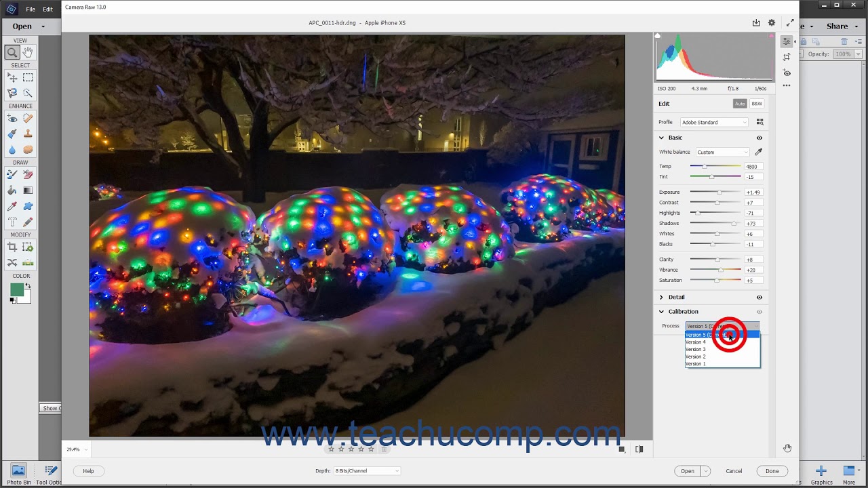868x488 pixels.
Task: Open the crop and rotate panel icon
Action: click(x=787, y=57)
